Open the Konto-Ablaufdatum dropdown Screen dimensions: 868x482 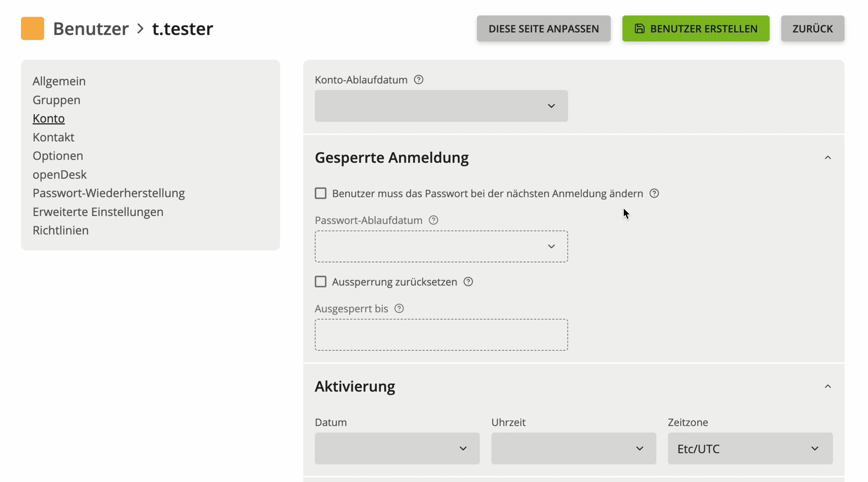click(441, 106)
